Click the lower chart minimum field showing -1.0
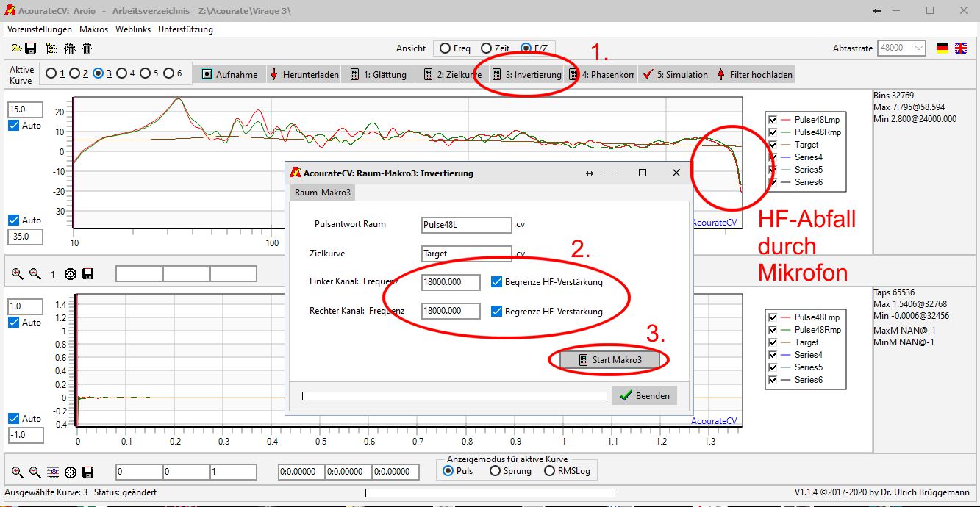 pos(26,435)
